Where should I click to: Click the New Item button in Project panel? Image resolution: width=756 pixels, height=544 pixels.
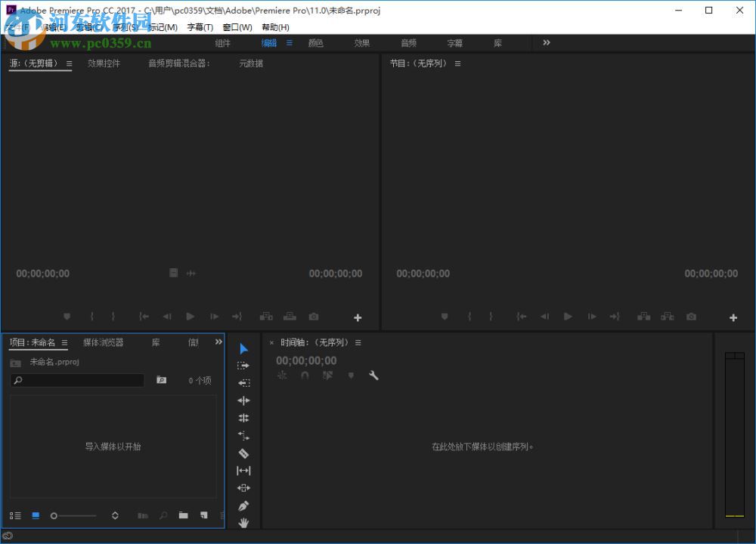(204, 515)
